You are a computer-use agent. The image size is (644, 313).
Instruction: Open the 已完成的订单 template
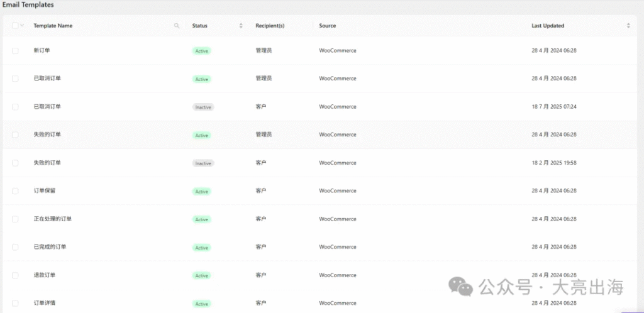pyautogui.click(x=50, y=247)
